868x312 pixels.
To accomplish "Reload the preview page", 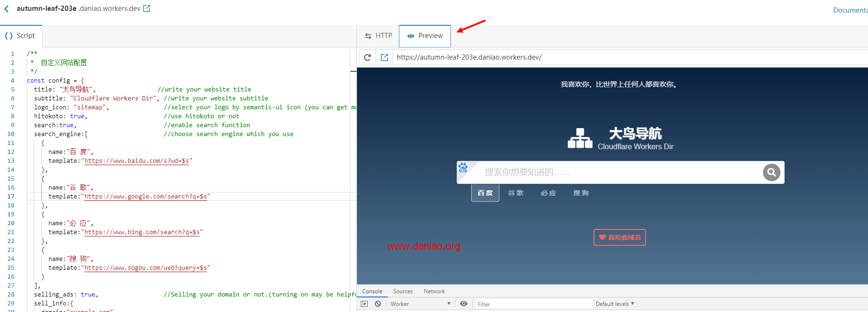I will pyautogui.click(x=368, y=57).
